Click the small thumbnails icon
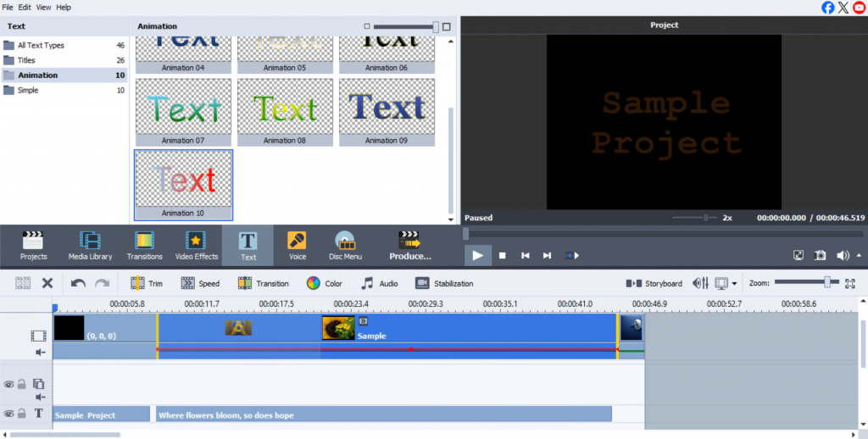The width and height of the screenshot is (868, 439). 366,26
